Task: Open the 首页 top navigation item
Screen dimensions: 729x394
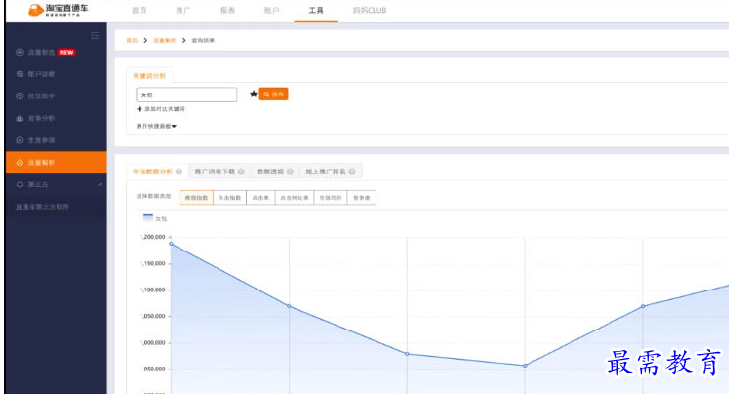Action: [139, 10]
